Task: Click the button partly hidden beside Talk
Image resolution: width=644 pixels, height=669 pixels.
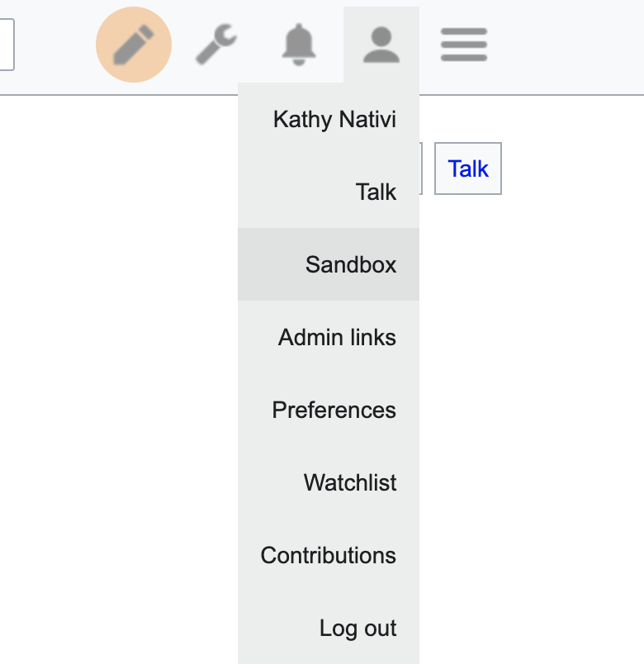Action: coord(422,169)
